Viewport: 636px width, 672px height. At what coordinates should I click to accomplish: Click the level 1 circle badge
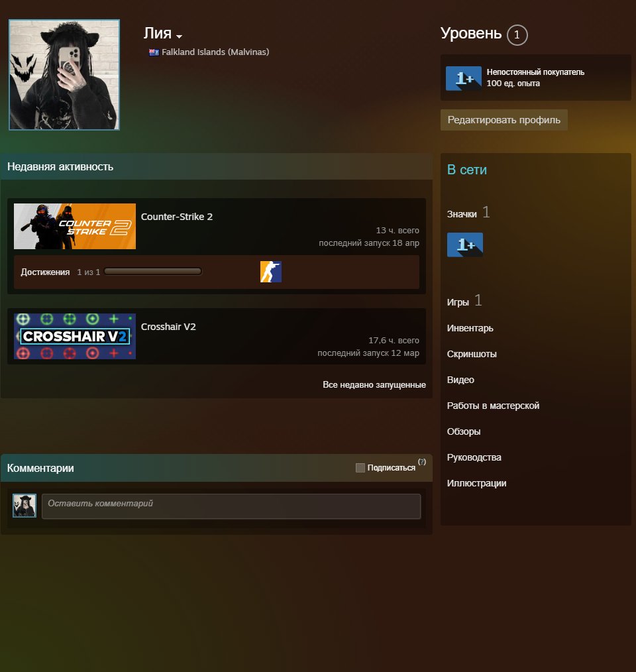tap(517, 34)
